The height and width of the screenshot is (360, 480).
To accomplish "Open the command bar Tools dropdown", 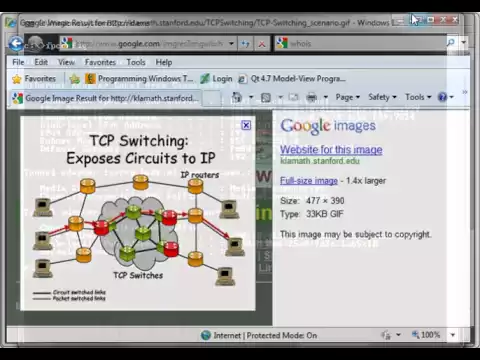I will (x=418, y=97).
